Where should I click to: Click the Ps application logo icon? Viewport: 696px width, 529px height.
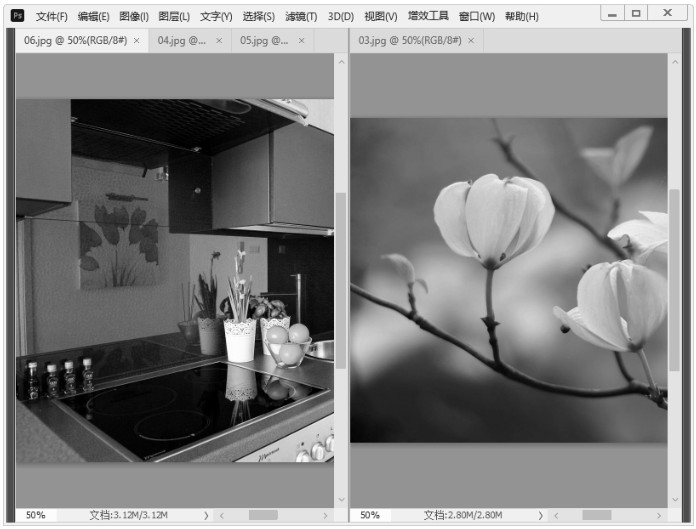click(17, 16)
